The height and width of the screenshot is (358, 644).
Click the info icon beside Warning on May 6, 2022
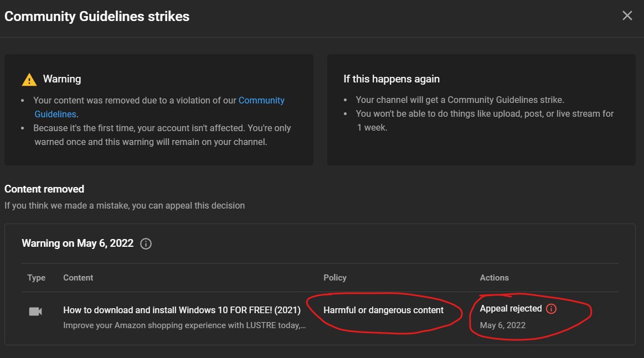[x=146, y=244]
